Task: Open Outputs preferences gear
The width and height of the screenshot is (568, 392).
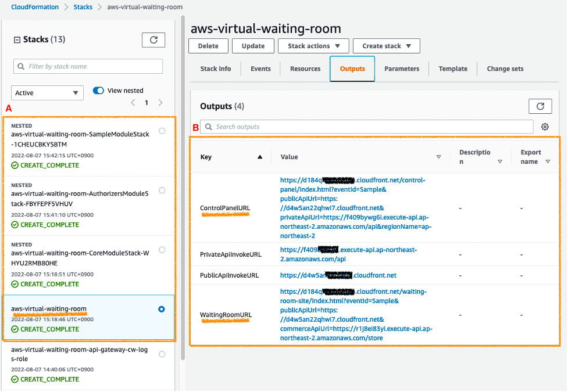Action: coord(544,127)
